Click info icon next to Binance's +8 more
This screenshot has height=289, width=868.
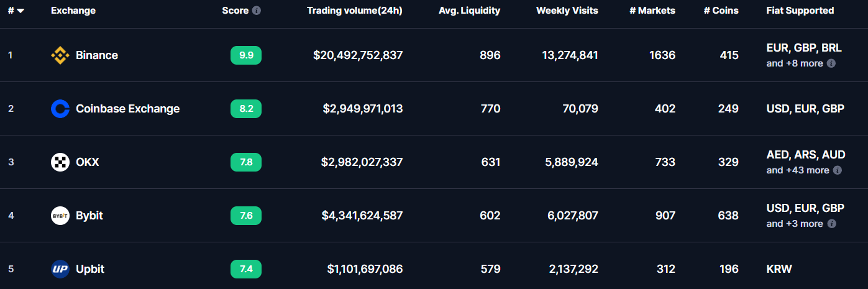[x=831, y=63]
